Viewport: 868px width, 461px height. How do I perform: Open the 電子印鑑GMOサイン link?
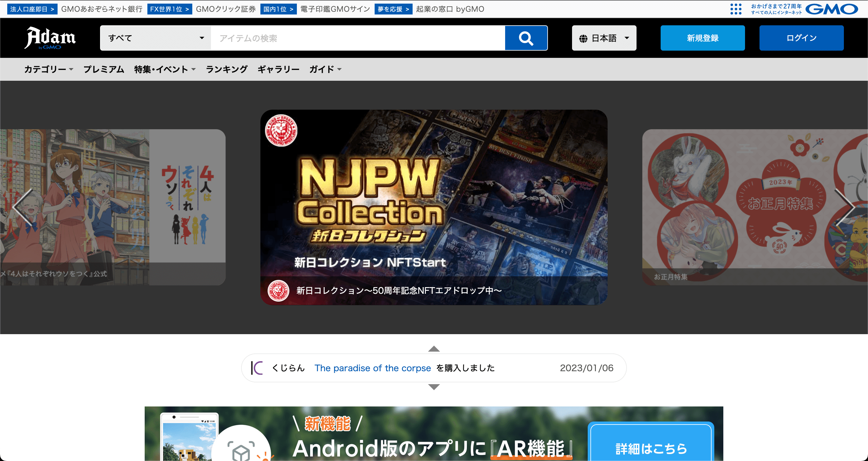click(335, 9)
